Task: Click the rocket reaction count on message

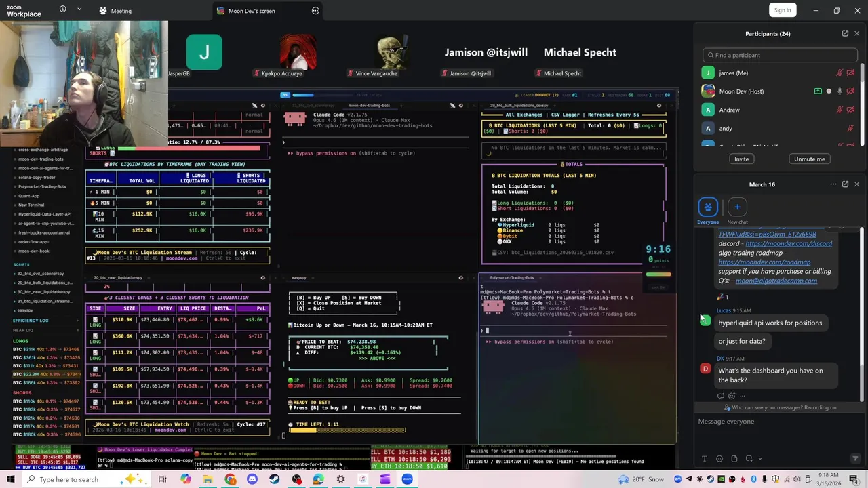Action: click(x=723, y=297)
